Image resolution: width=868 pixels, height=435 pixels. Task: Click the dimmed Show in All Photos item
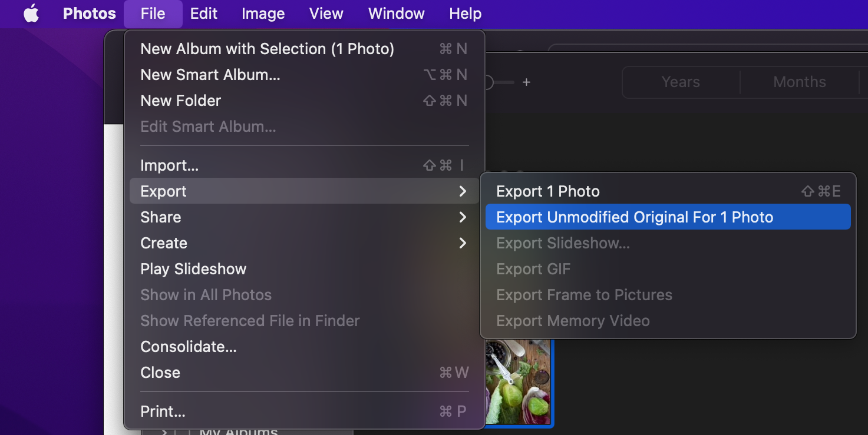304,295
